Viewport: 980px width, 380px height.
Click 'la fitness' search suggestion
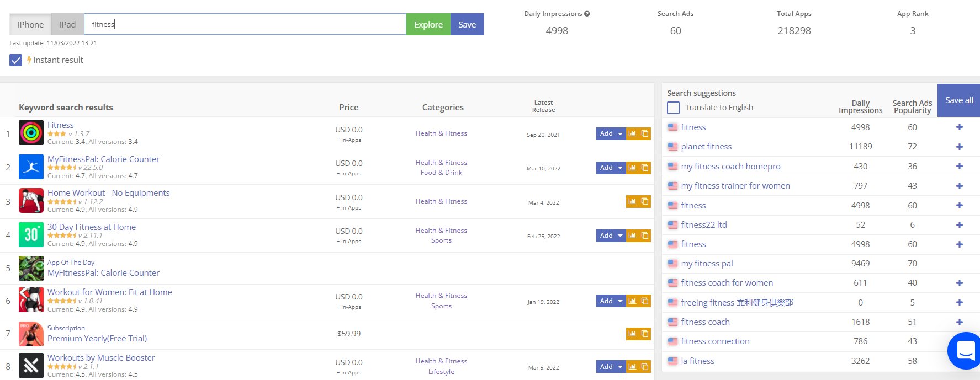[697, 361]
